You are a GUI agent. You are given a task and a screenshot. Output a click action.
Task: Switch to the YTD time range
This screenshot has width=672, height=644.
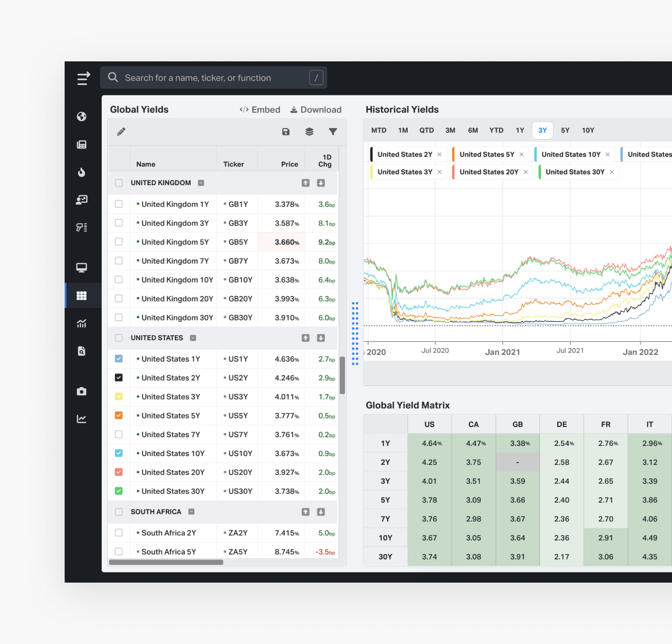pos(496,130)
